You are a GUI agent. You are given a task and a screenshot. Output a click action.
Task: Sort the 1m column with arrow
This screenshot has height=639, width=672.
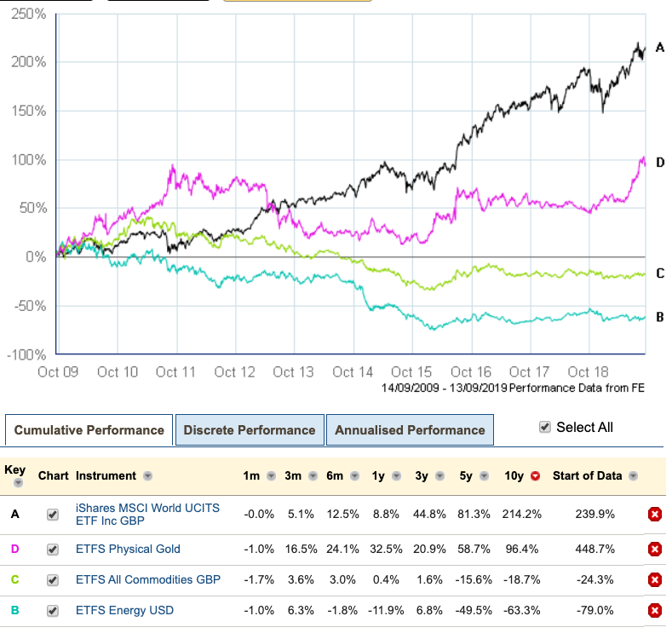click(x=271, y=476)
